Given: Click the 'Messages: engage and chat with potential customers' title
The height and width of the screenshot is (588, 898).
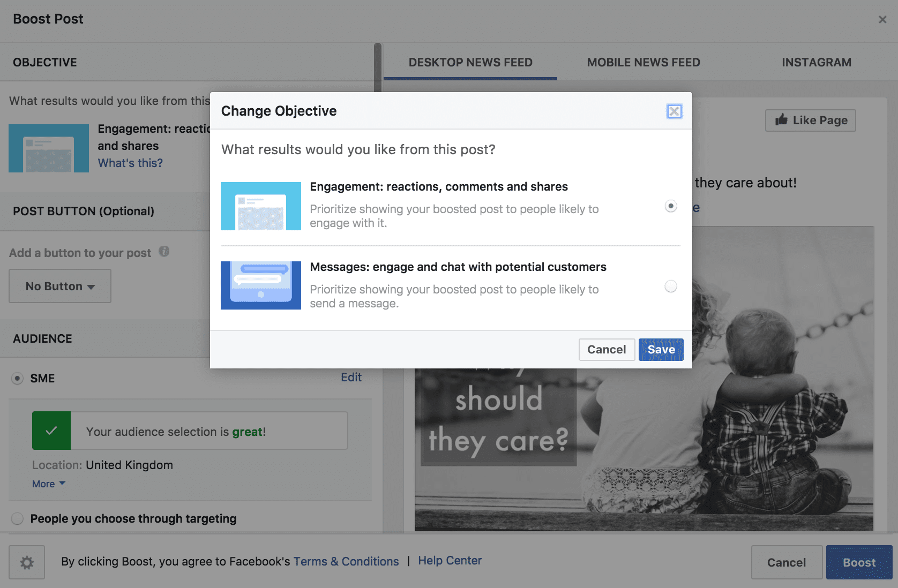Looking at the screenshot, I should coord(458,267).
